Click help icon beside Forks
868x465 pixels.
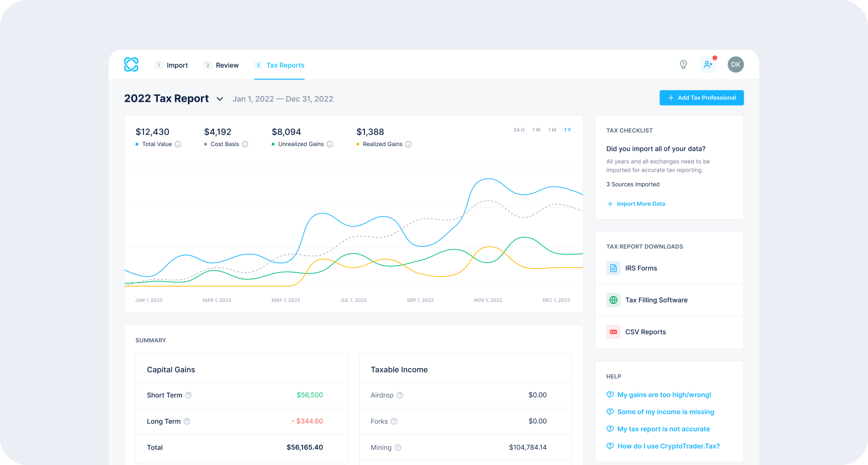coord(394,421)
